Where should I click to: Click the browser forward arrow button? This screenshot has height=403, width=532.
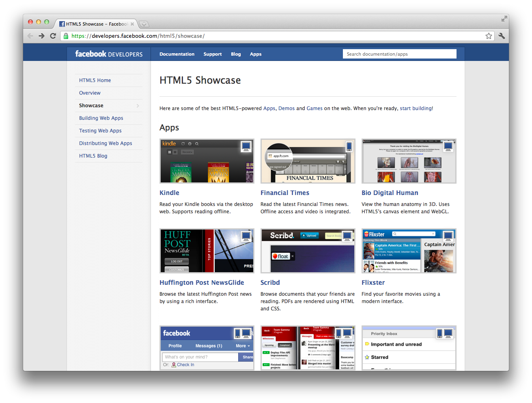click(x=41, y=36)
